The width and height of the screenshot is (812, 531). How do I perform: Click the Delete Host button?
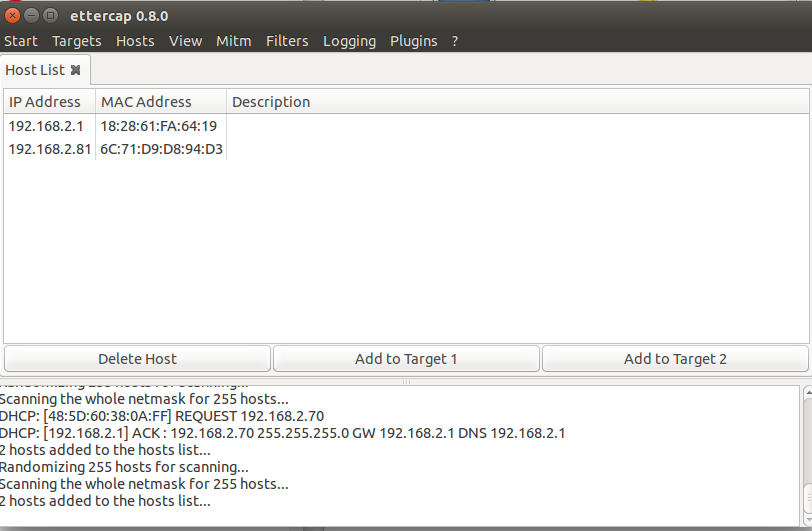[x=137, y=358]
